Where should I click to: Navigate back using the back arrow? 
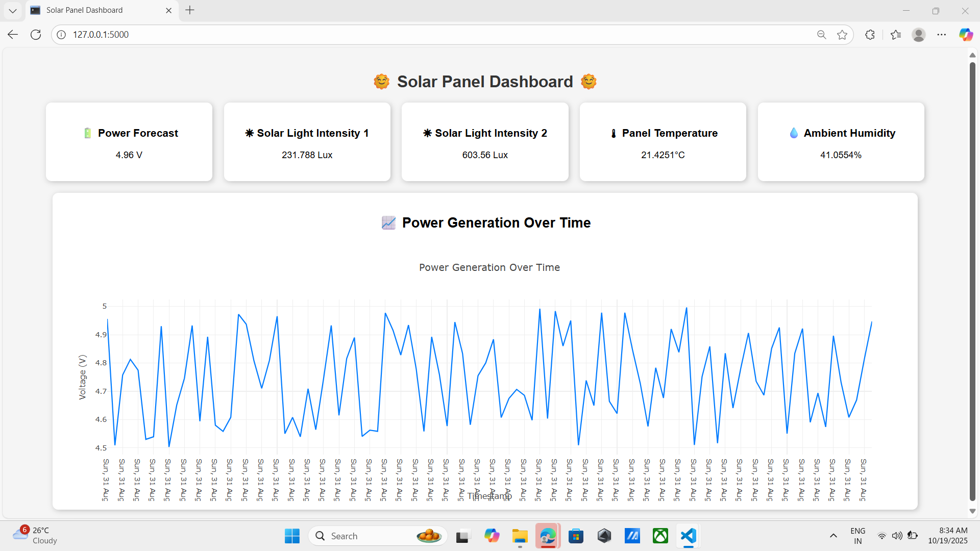(12, 34)
